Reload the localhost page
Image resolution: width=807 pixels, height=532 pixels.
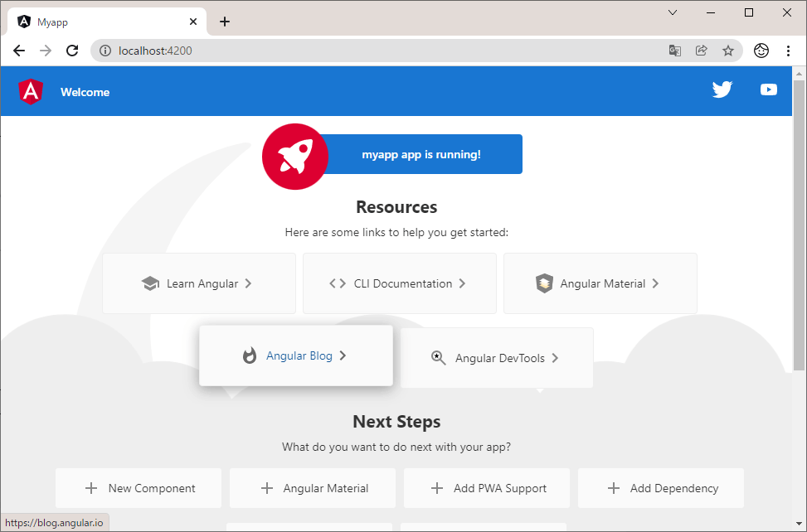[x=72, y=51]
